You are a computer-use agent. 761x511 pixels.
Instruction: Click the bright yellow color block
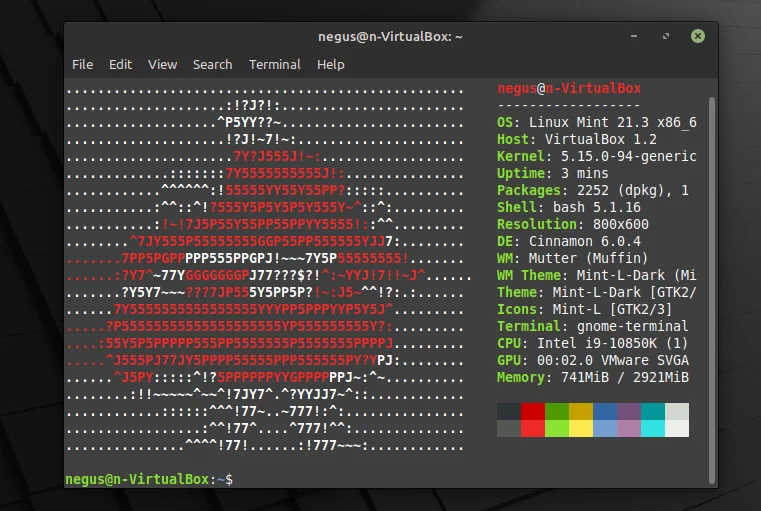point(580,428)
